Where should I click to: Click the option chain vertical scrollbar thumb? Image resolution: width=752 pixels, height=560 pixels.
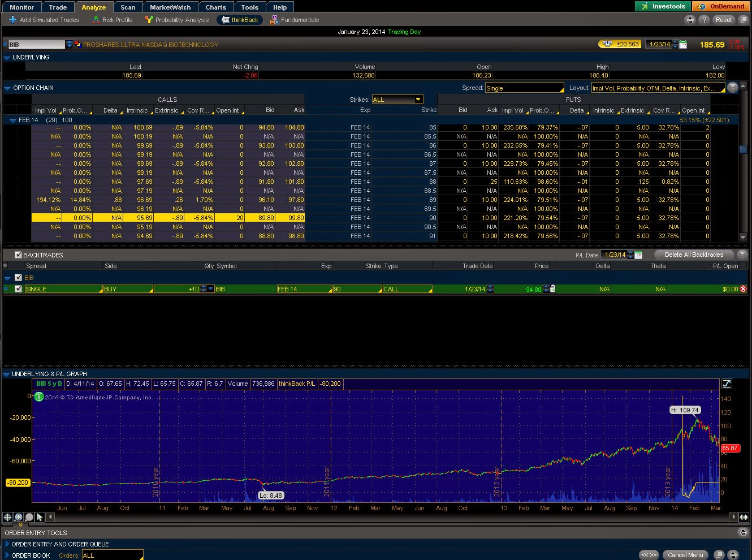pyautogui.click(x=743, y=149)
